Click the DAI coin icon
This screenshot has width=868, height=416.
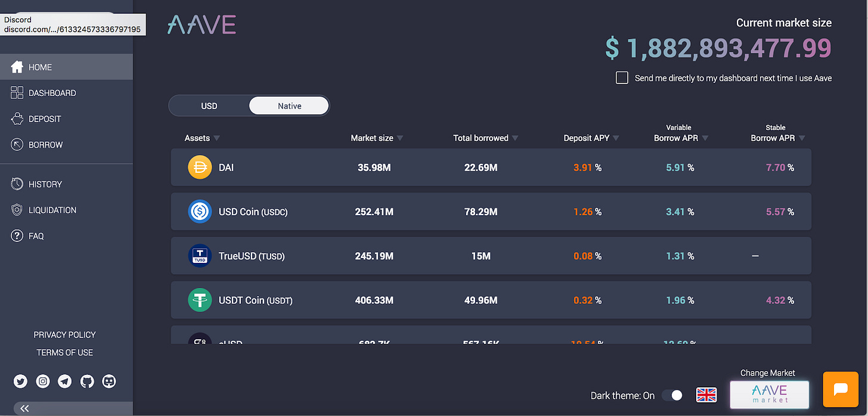tap(200, 167)
